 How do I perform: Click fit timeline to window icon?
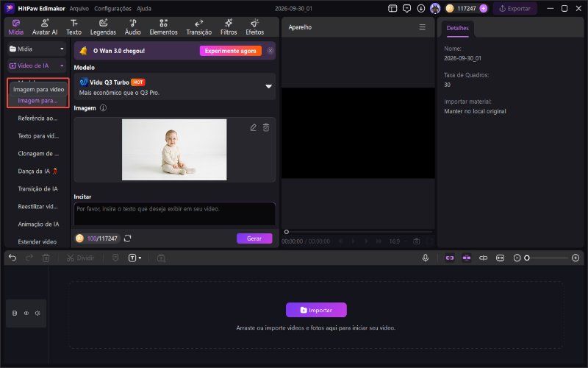pyautogui.click(x=501, y=258)
